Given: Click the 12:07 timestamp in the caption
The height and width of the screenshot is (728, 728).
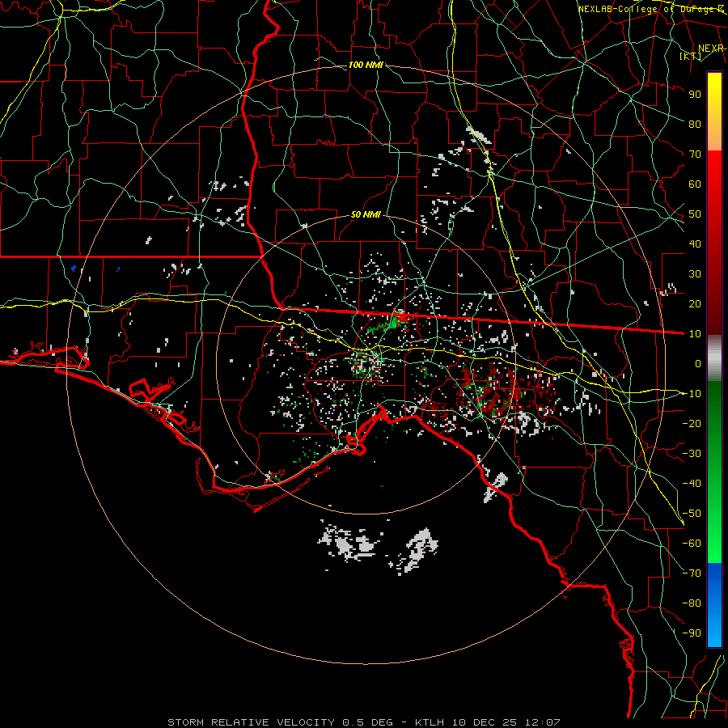Looking at the screenshot, I should [x=542, y=722].
